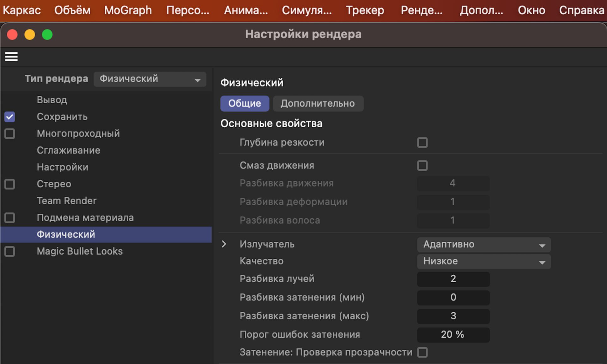Open the Излучатель Адаптивно dropdown

point(483,245)
